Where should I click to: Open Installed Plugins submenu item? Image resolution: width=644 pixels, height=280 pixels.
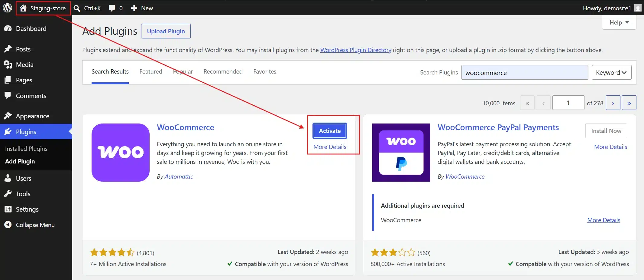point(26,149)
